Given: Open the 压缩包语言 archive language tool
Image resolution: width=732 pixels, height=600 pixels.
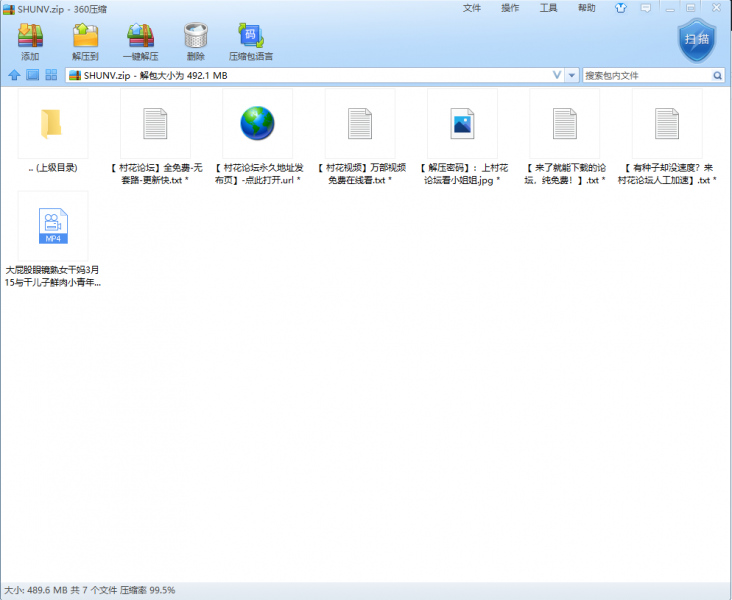Looking at the screenshot, I should click(x=250, y=41).
